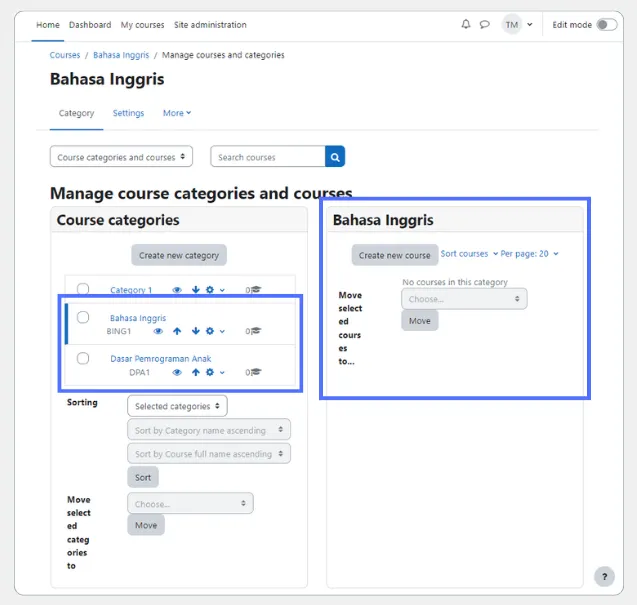Open Choose dropdown for moving selected categories
Image resolution: width=637 pixels, height=605 pixels.
click(x=190, y=503)
